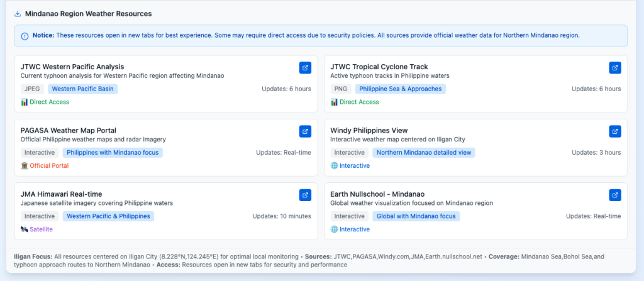
Task: Click Direct Access label in Western Pacific Analysis card
Action: (49, 102)
